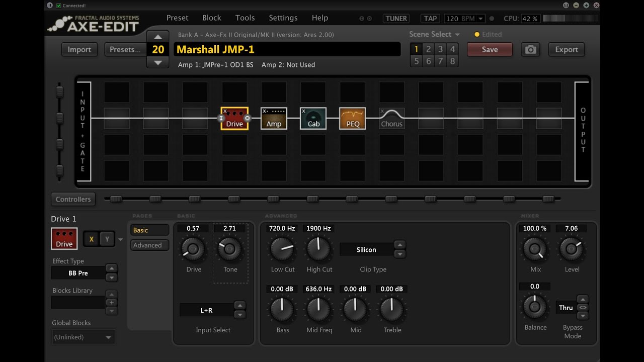Open the Tuner
Screen dimensions: 644x362
tap(396, 19)
